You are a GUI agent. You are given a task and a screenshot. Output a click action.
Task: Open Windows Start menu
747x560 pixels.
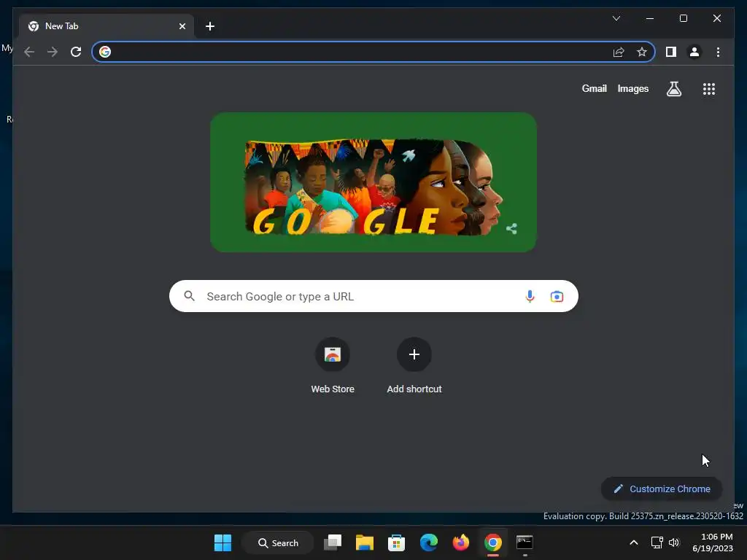pyautogui.click(x=223, y=542)
